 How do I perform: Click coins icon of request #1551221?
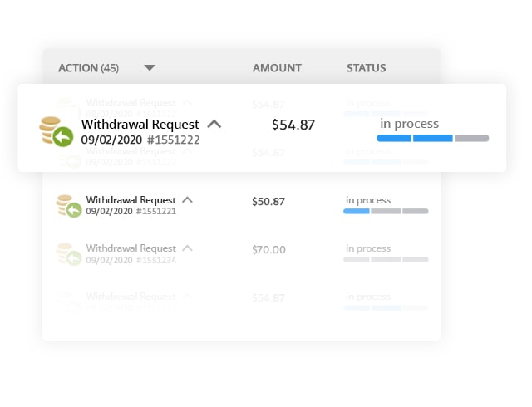tap(69, 206)
